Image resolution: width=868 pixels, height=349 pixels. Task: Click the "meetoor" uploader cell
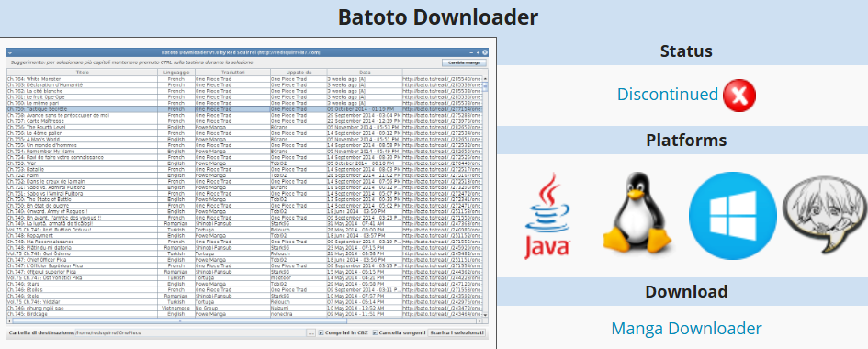pos(299,277)
